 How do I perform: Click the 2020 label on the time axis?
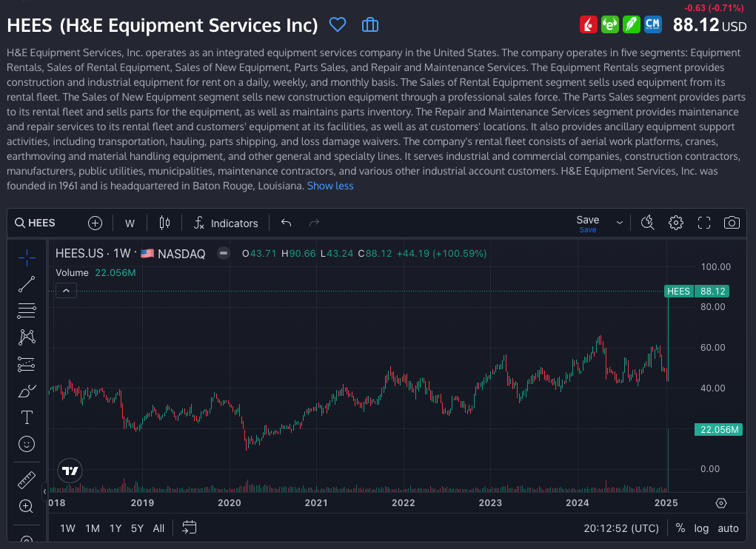[229, 503]
